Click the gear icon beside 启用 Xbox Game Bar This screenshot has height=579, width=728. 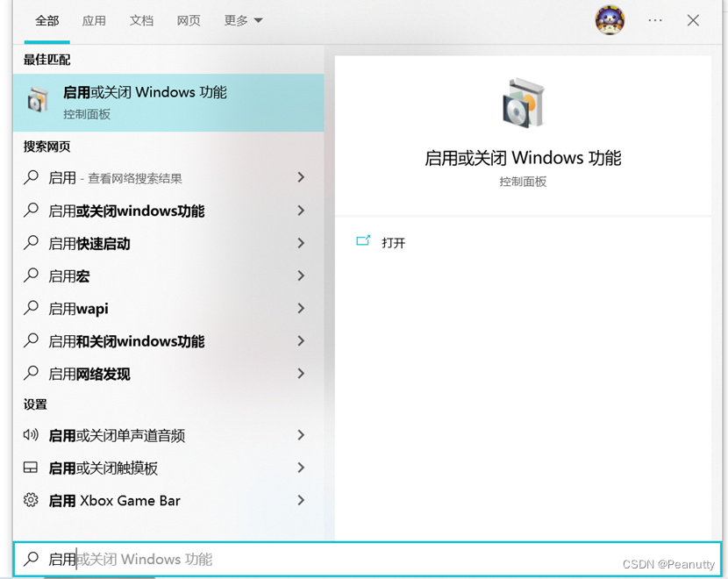tap(31, 500)
